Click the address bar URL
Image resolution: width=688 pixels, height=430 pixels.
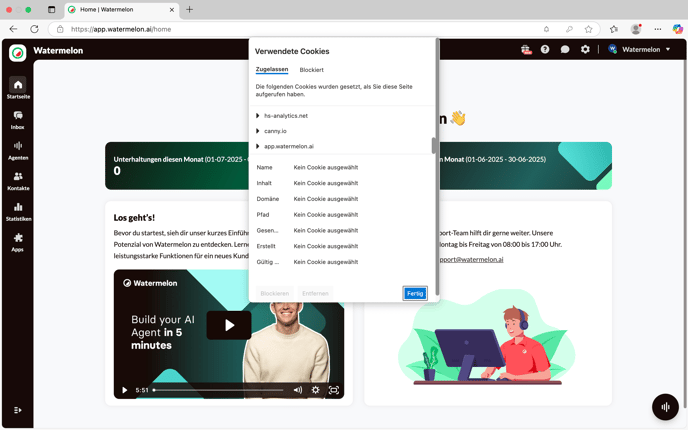pos(121,29)
